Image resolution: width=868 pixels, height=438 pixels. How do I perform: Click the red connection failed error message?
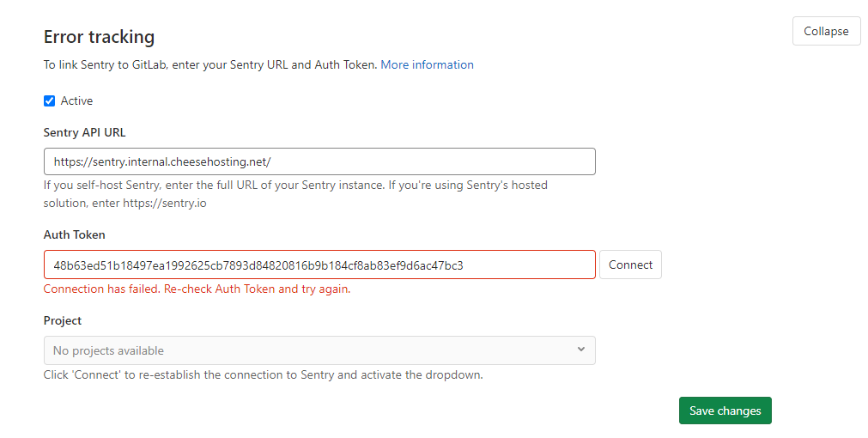197,289
